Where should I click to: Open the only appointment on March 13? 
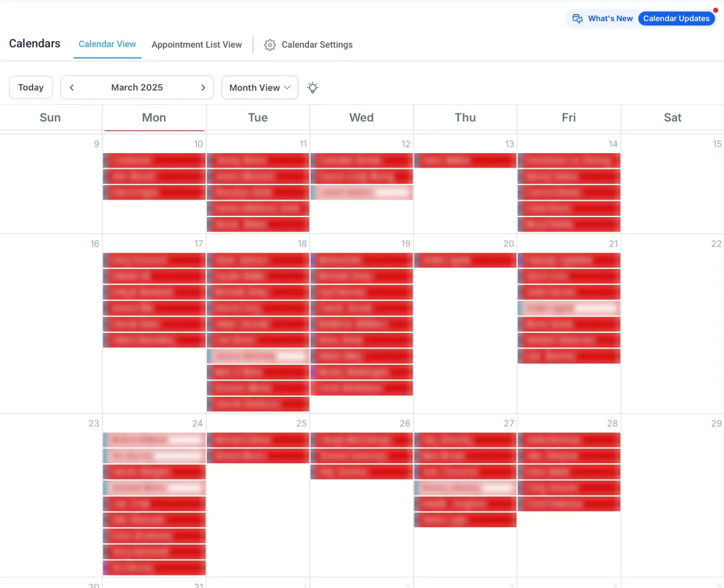click(465, 160)
